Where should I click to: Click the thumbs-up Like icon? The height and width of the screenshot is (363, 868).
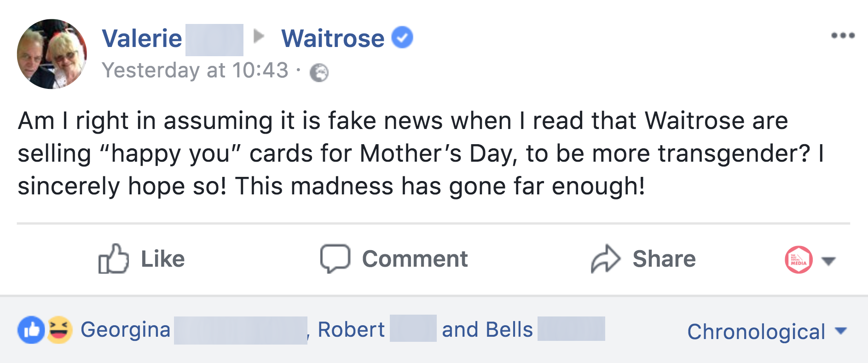(113, 258)
